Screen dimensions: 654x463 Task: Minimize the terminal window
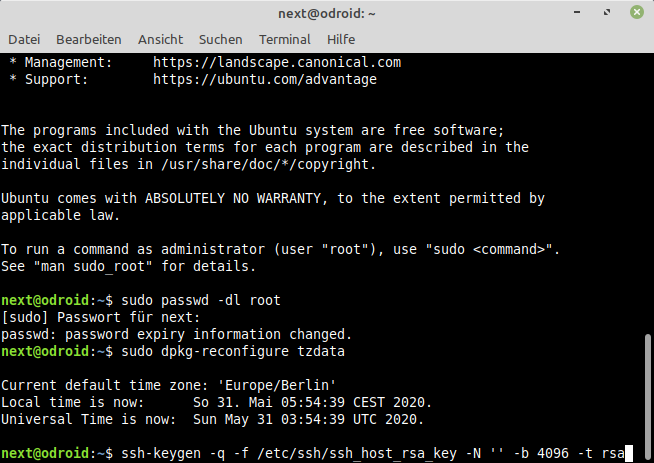pyautogui.click(x=577, y=13)
